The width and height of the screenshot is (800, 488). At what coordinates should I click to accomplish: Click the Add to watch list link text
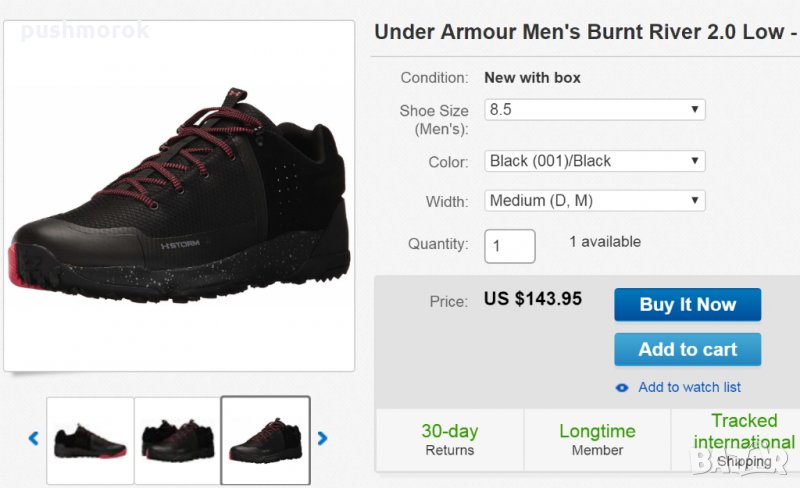(x=689, y=387)
